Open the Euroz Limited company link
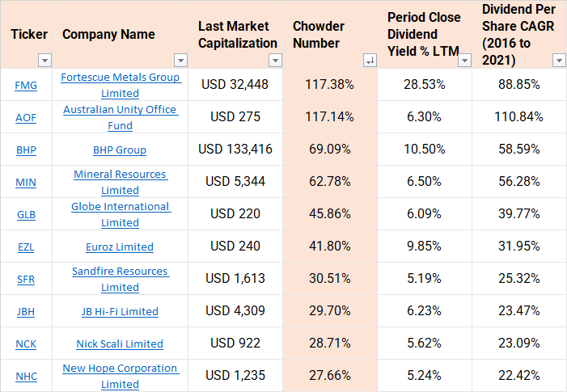567x392 pixels. pyautogui.click(x=120, y=247)
